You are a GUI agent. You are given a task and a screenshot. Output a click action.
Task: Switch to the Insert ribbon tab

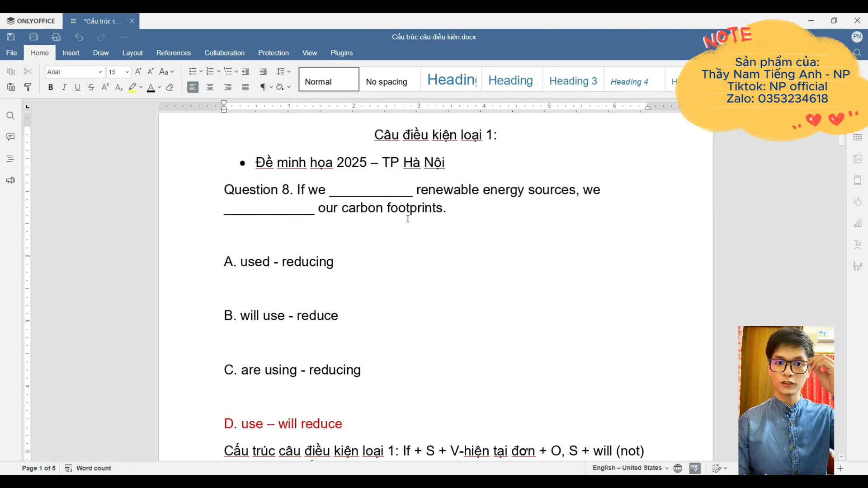tap(71, 53)
